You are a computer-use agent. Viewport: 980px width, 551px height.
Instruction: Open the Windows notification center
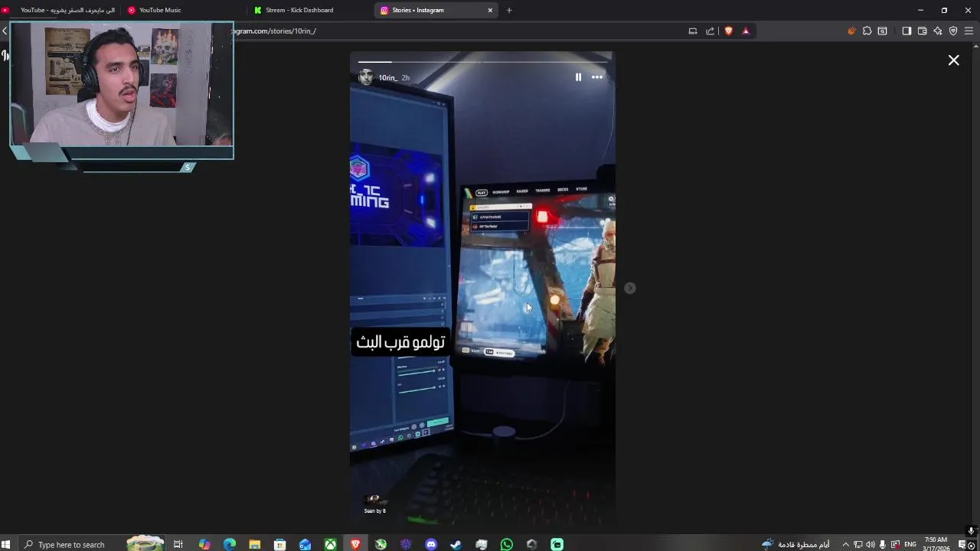pyautogui.click(x=963, y=544)
